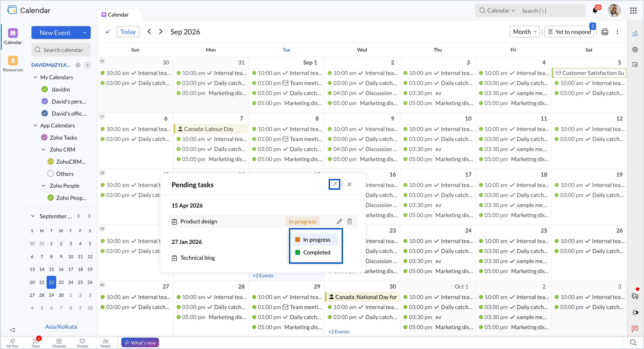Jump to Today

tap(128, 32)
